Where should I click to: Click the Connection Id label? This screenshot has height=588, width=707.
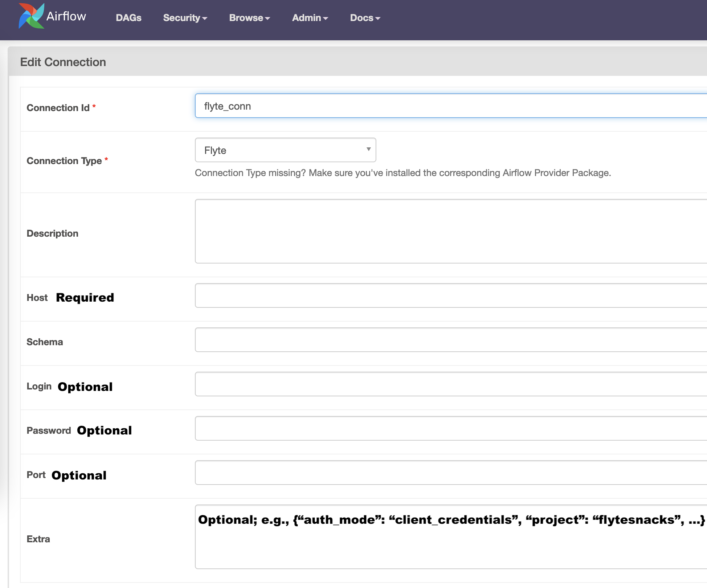[58, 108]
